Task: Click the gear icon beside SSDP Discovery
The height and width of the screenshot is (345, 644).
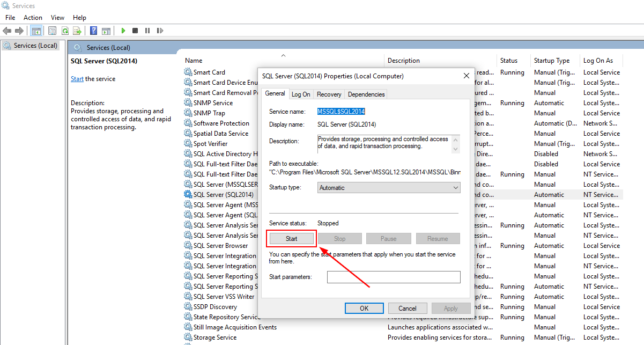Action: (x=188, y=306)
